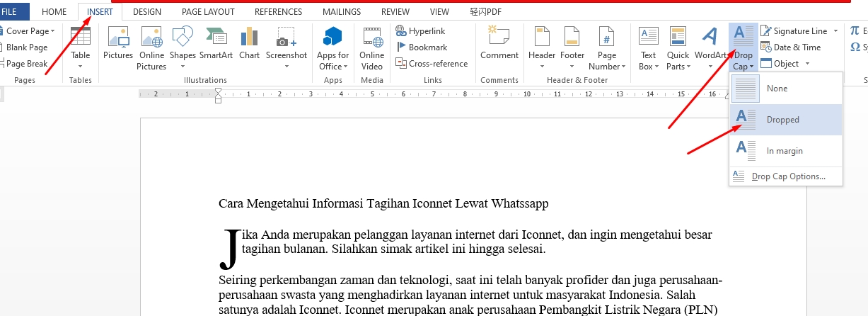Image resolution: width=868 pixels, height=316 pixels.
Task: Open the 轻闪PDF tab
Action: (x=485, y=11)
